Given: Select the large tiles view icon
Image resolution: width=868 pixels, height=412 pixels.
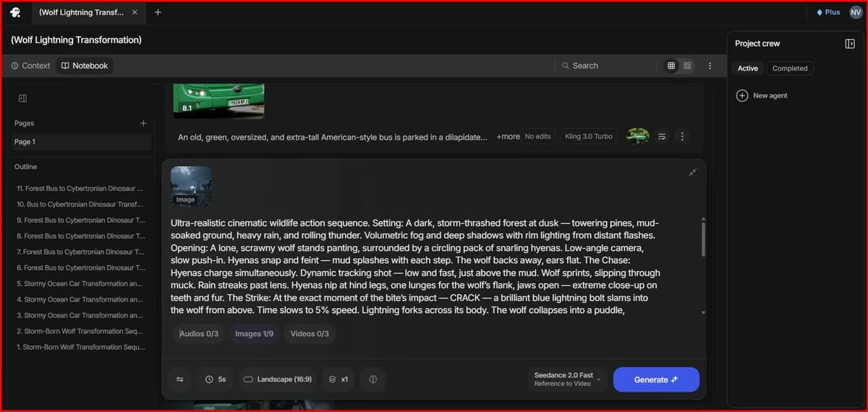Looking at the screenshot, I should 687,66.
